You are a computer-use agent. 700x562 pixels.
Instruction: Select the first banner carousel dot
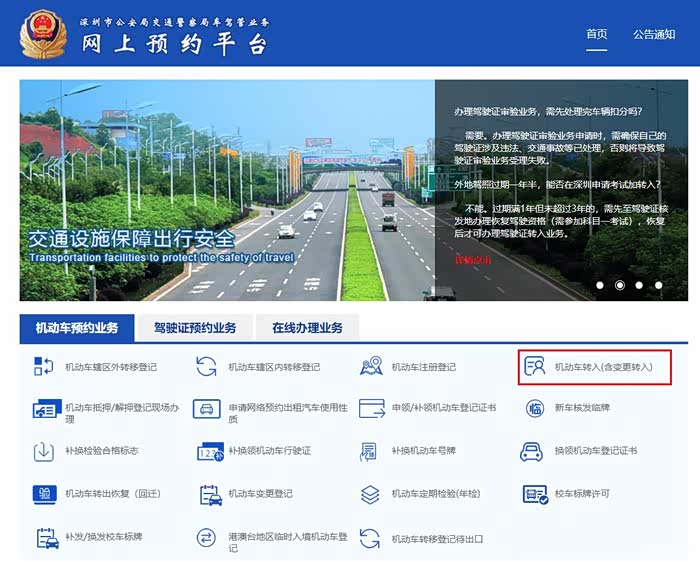coord(600,285)
